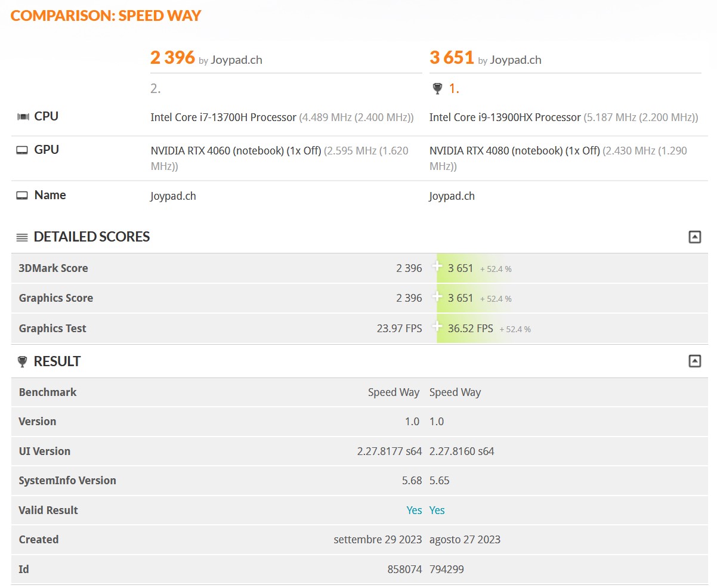Click the Graphics Score row label
This screenshot has height=588, width=717.
[x=56, y=298]
